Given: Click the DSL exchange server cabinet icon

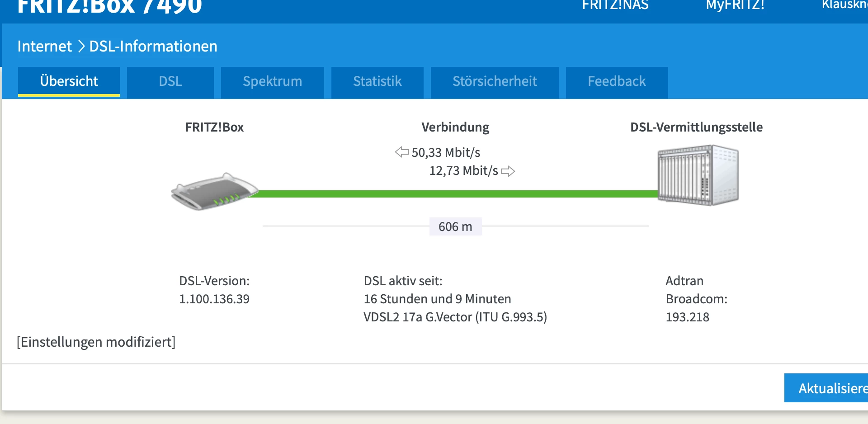Looking at the screenshot, I should click(698, 175).
